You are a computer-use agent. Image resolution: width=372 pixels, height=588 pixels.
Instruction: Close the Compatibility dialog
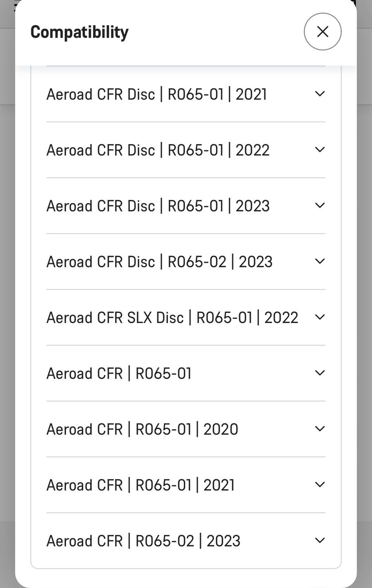(322, 31)
